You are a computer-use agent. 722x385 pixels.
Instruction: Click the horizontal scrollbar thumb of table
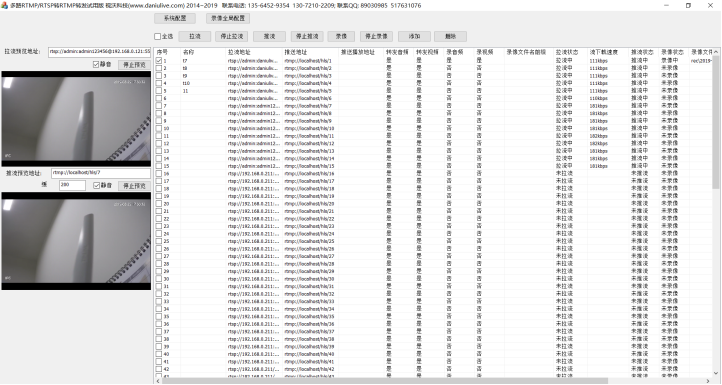tap(384, 381)
